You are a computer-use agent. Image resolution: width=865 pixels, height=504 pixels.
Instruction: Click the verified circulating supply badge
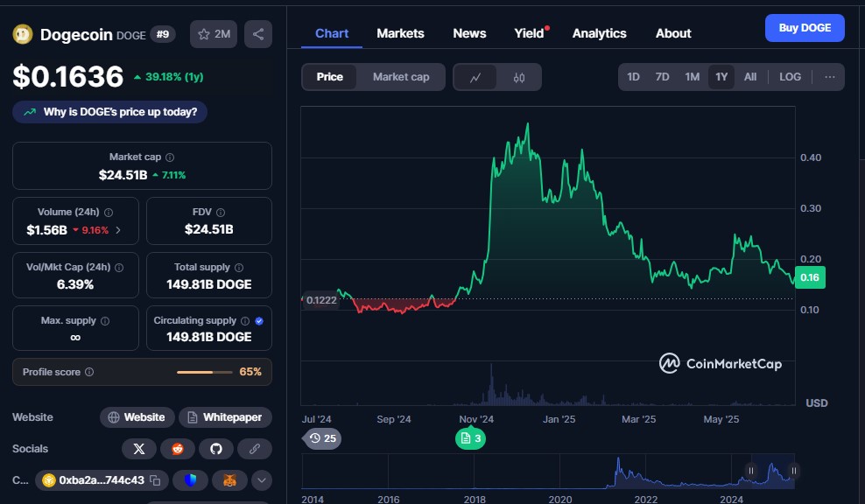pos(259,321)
